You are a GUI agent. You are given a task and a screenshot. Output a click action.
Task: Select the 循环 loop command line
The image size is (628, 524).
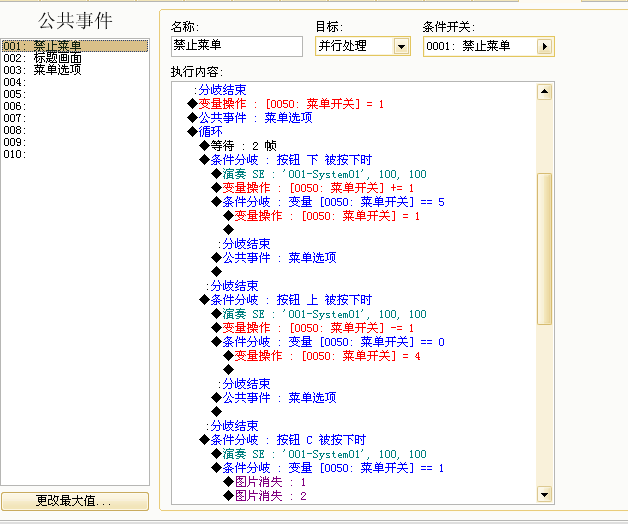tap(205, 131)
